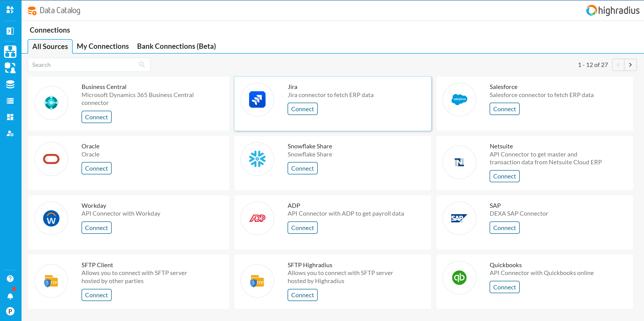The width and height of the screenshot is (644, 321).
Task: Connect the Quickbooks source
Action: tap(505, 287)
